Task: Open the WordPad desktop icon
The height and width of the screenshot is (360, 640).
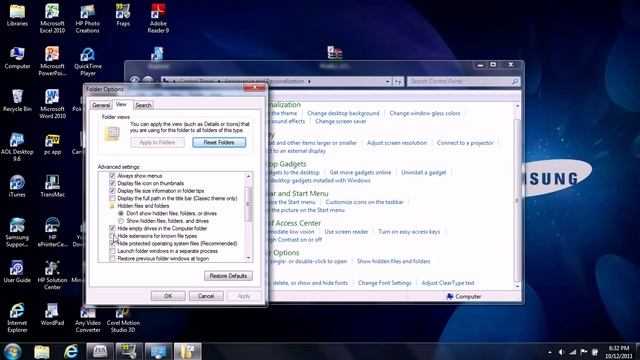Action: pyautogui.click(x=52, y=315)
